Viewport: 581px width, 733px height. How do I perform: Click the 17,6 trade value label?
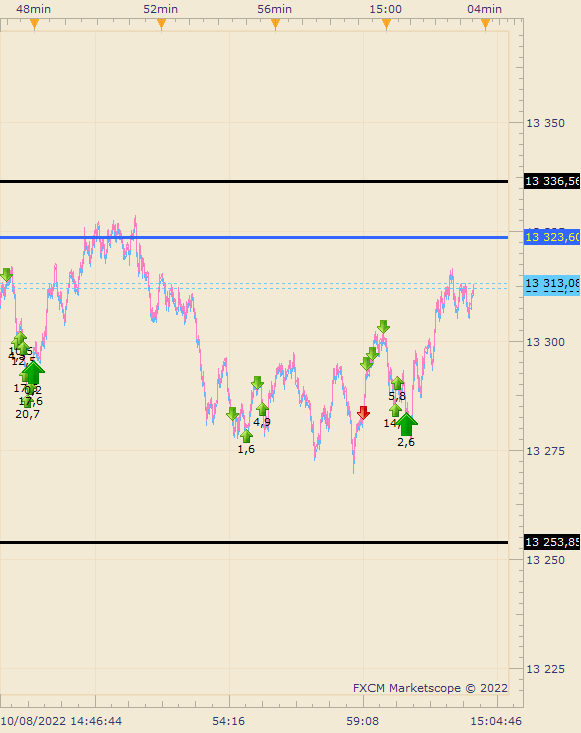[x=31, y=401]
